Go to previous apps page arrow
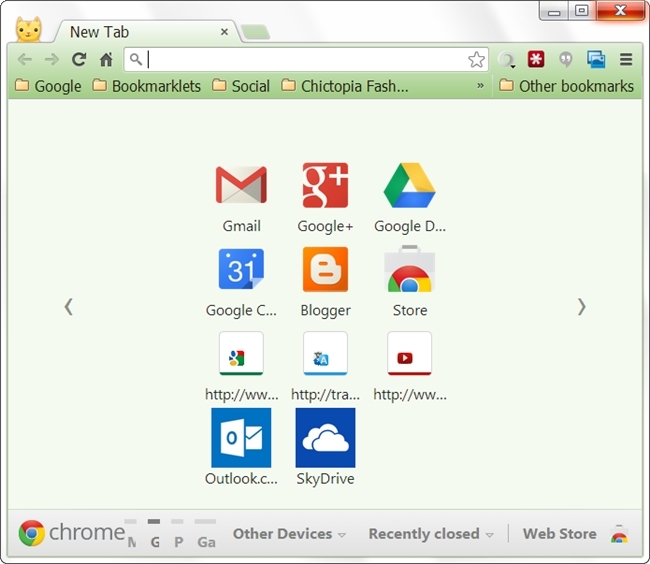 69,307
